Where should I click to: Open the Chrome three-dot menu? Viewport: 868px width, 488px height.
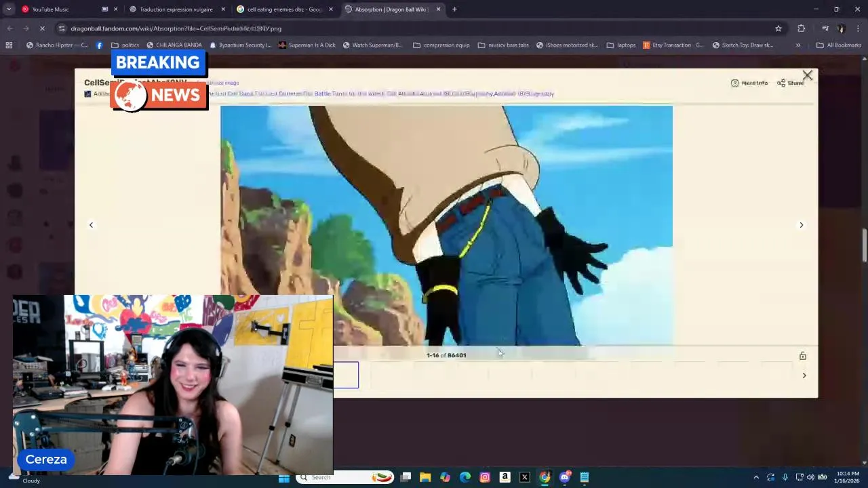tap(859, 28)
